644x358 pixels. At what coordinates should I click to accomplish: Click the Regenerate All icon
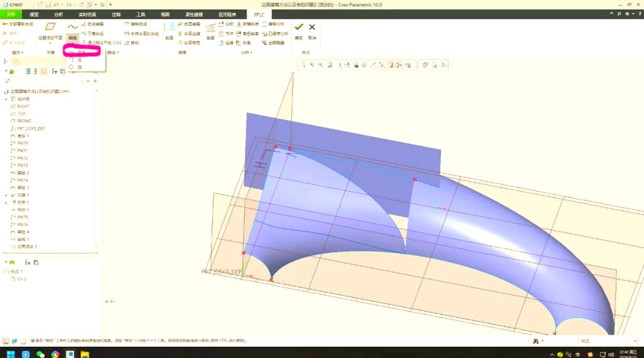5,24
